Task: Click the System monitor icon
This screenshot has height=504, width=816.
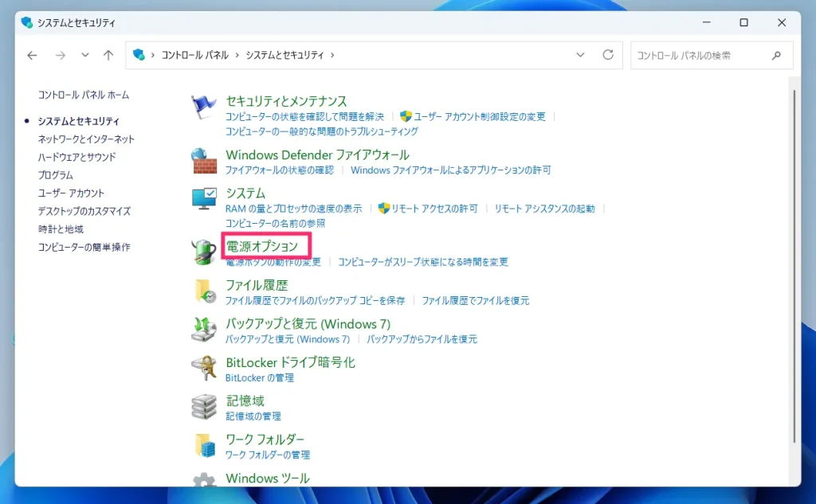Action: 204,199
